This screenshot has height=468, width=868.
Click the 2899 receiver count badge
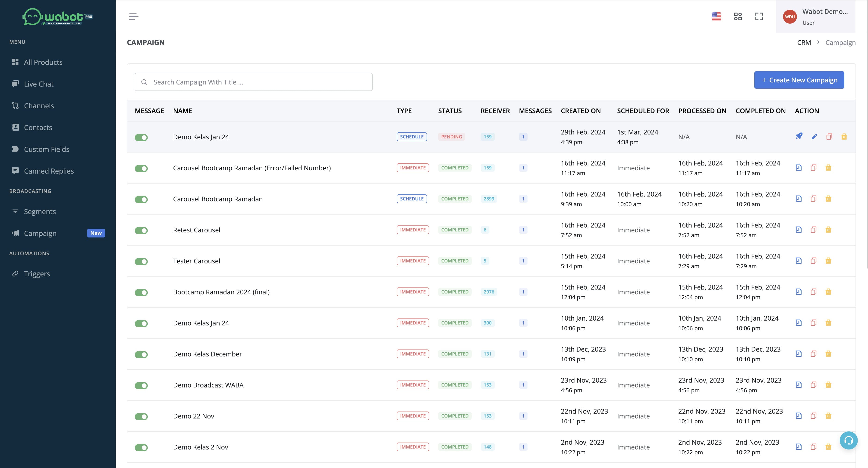tap(489, 199)
